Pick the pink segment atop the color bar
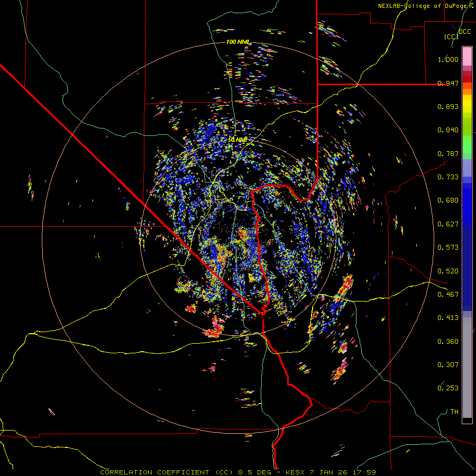 click(467, 56)
